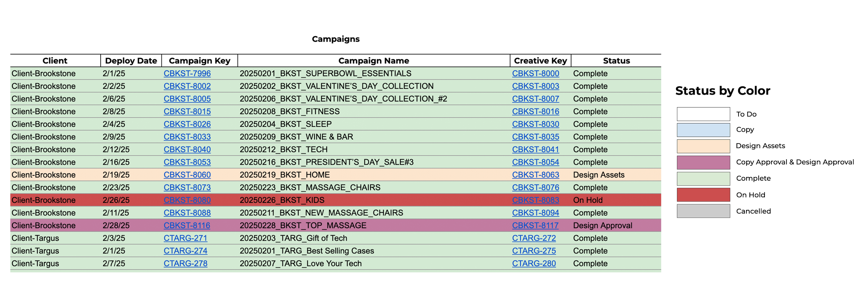
Task: Click the peach Design Assets swatch
Action: [x=703, y=146]
